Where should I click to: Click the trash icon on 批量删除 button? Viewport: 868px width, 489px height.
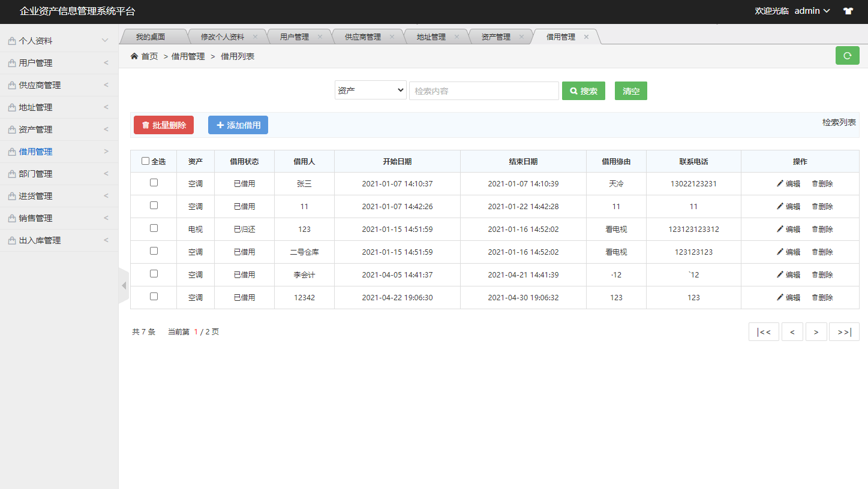coord(146,125)
